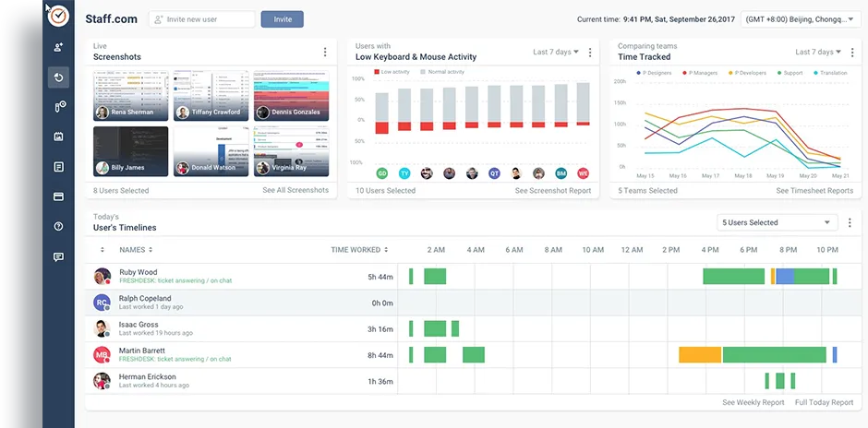Viewport: 868px width, 428px height.
Task: Click the Invite new user field
Action: 202,19
